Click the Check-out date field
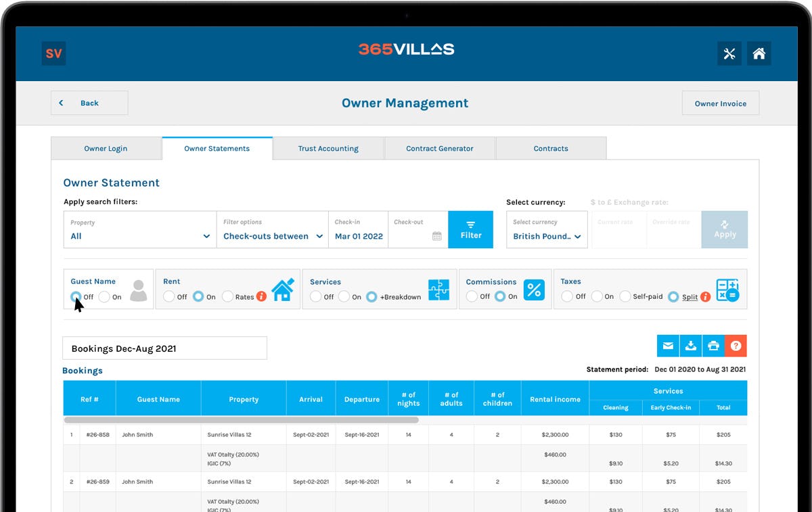This screenshot has width=812, height=512. [x=418, y=229]
